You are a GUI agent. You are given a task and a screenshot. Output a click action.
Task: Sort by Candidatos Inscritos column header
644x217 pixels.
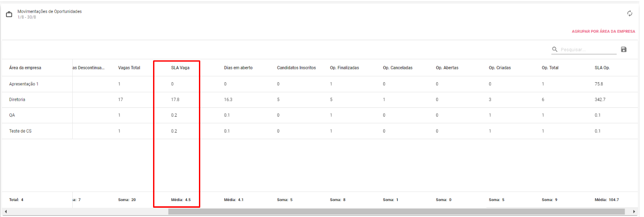pyautogui.click(x=296, y=68)
